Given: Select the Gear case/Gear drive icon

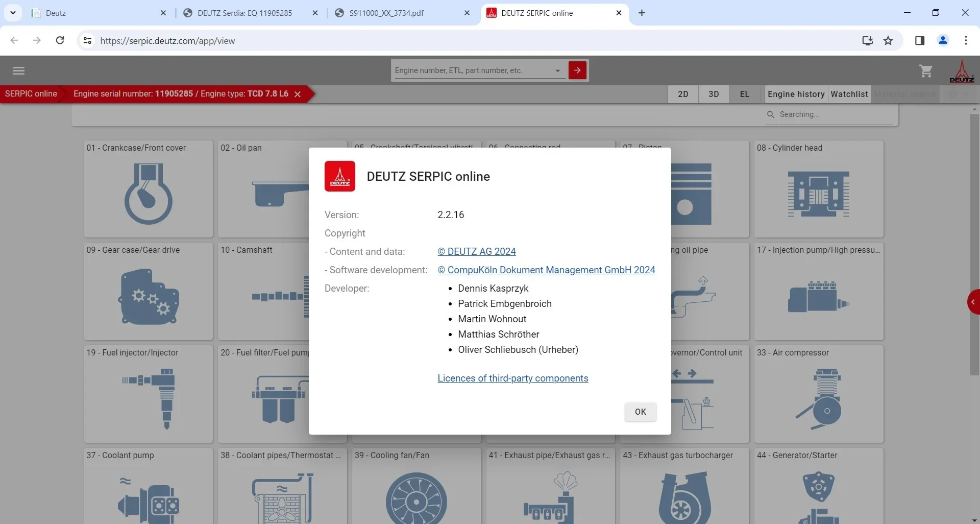Looking at the screenshot, I should (148, 297).
